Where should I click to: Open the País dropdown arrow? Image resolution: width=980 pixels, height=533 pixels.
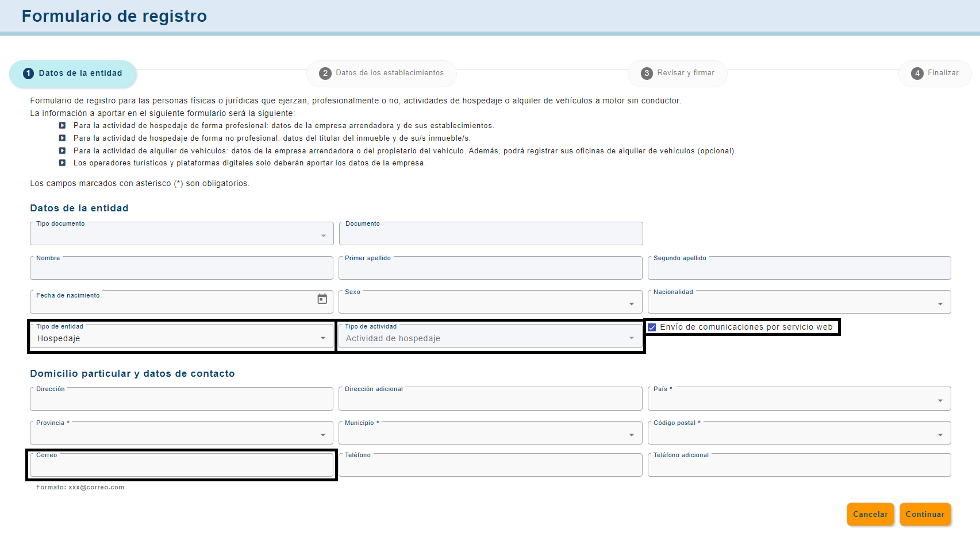[940, 401]
